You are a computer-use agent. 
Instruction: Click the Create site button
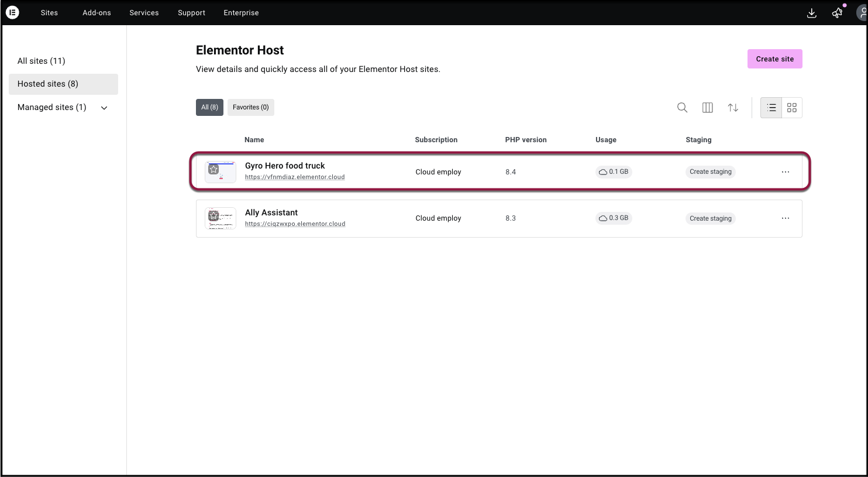tap(774, 59)
